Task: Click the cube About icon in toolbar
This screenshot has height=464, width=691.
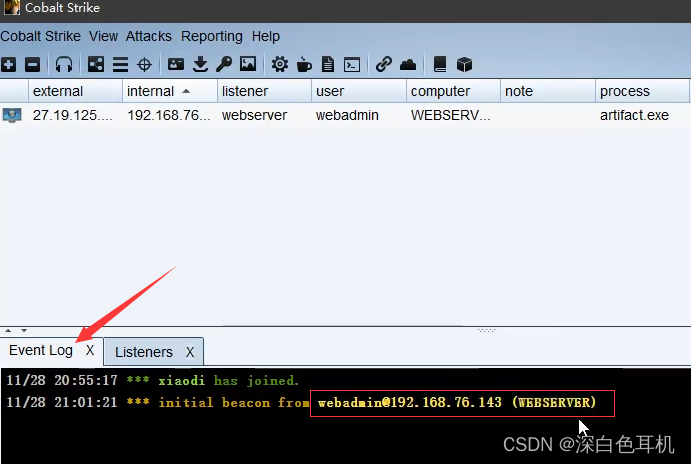Action: [464, 65]
